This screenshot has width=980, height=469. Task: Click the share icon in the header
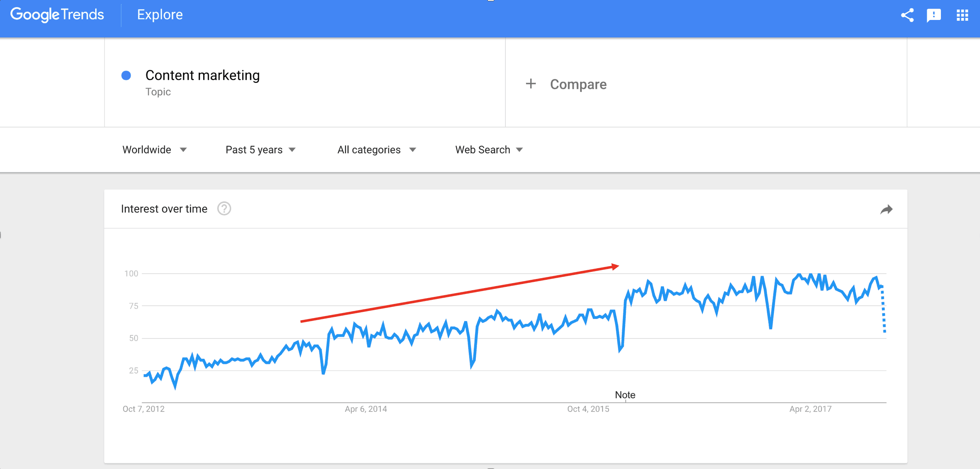pyautogui.click(x=907, y=15)
